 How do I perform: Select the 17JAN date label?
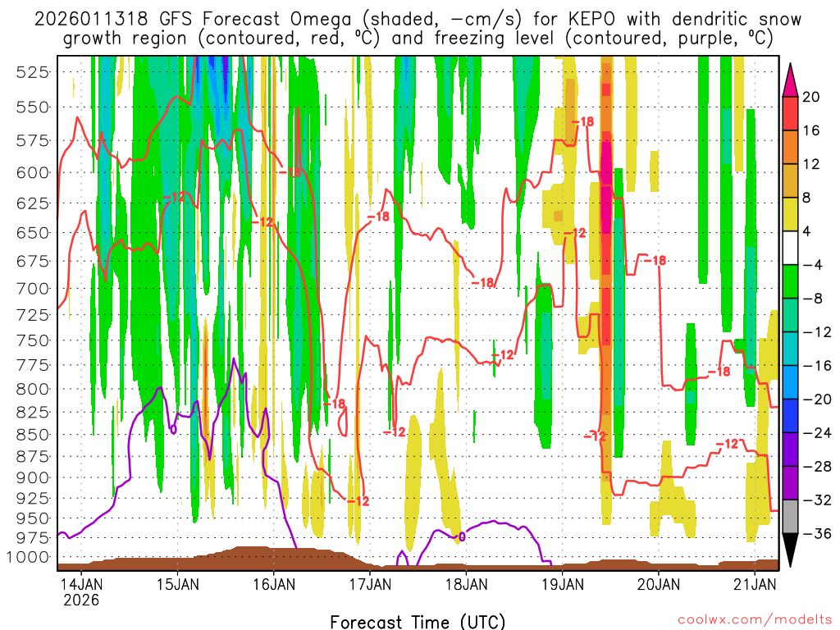370,584
